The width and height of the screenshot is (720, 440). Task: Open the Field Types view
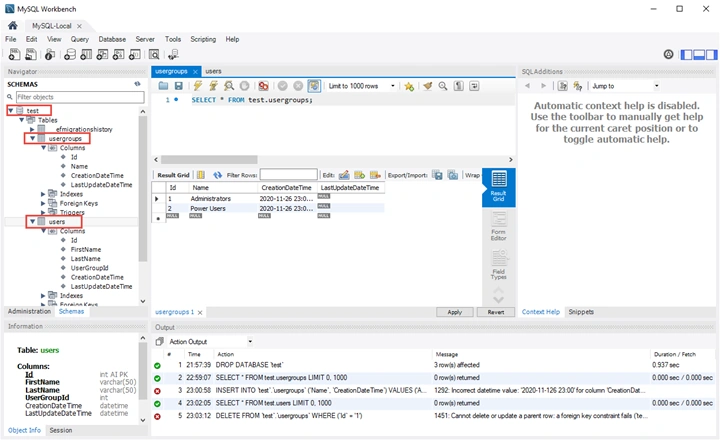(499, 265)
